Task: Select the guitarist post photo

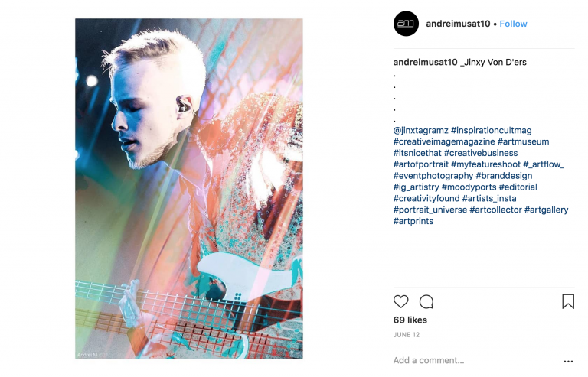Action: click(x=189, y=189)
